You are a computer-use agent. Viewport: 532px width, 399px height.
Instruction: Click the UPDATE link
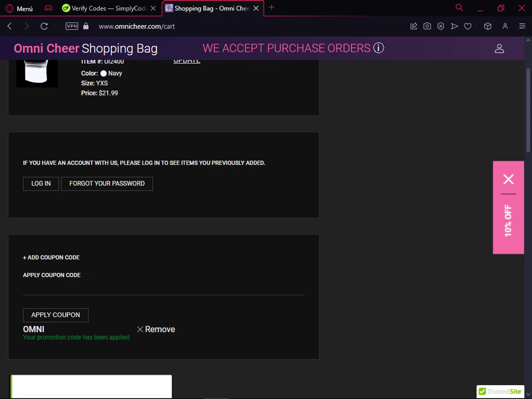(187, 61)
